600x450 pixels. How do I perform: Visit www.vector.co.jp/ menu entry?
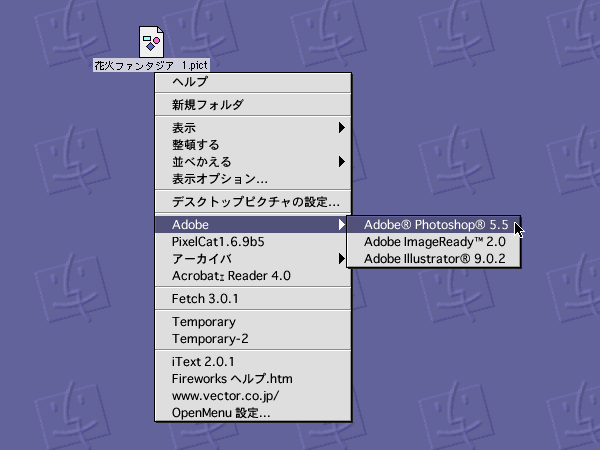point(253,396)
